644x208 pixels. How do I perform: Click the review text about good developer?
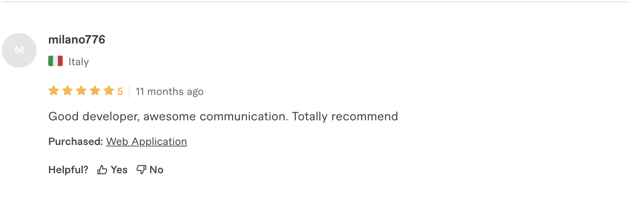click(x=223, y=116)
